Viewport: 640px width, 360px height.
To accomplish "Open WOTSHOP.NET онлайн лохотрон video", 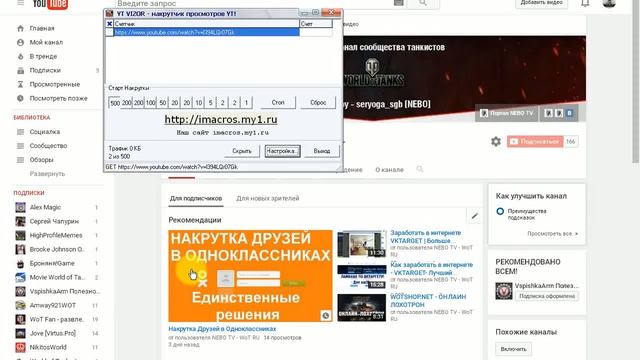I will point(428,300).
